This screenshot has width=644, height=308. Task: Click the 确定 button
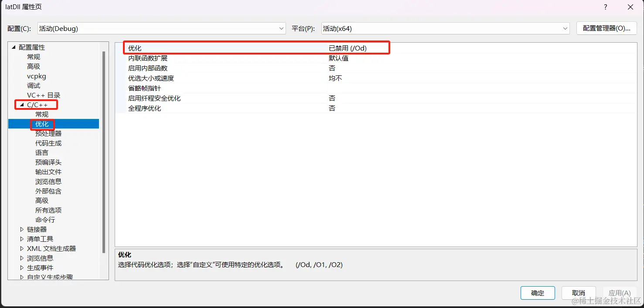(x=538, y=293)
